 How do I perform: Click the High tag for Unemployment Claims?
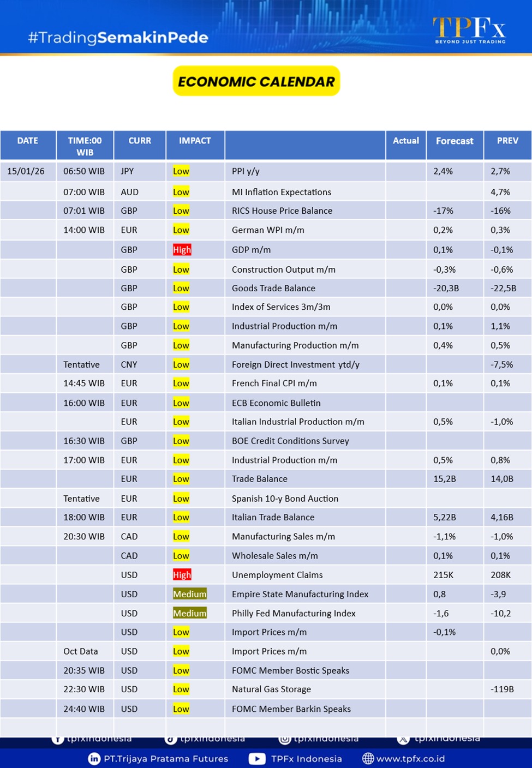182,575
